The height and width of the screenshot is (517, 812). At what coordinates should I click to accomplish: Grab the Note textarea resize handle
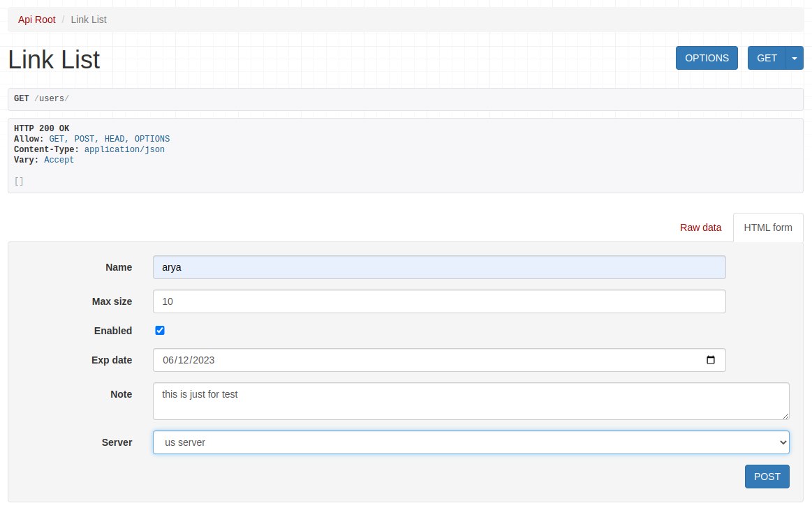coord(785,416)
